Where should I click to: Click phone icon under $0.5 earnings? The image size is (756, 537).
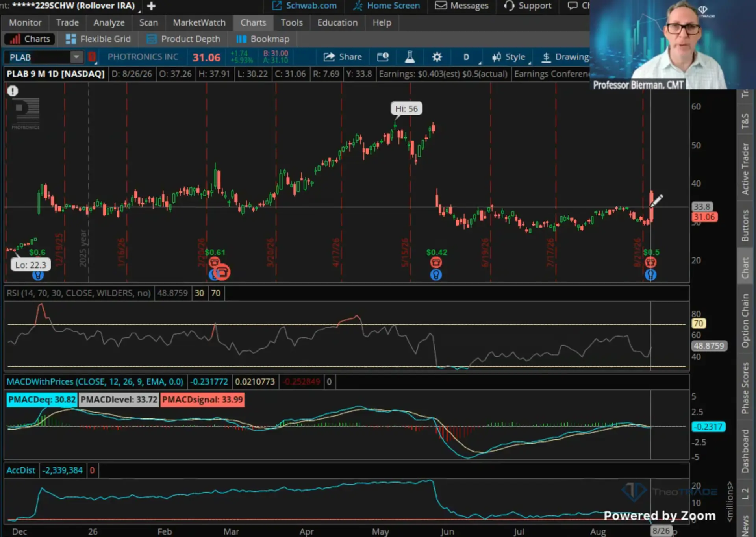point(650,262)
